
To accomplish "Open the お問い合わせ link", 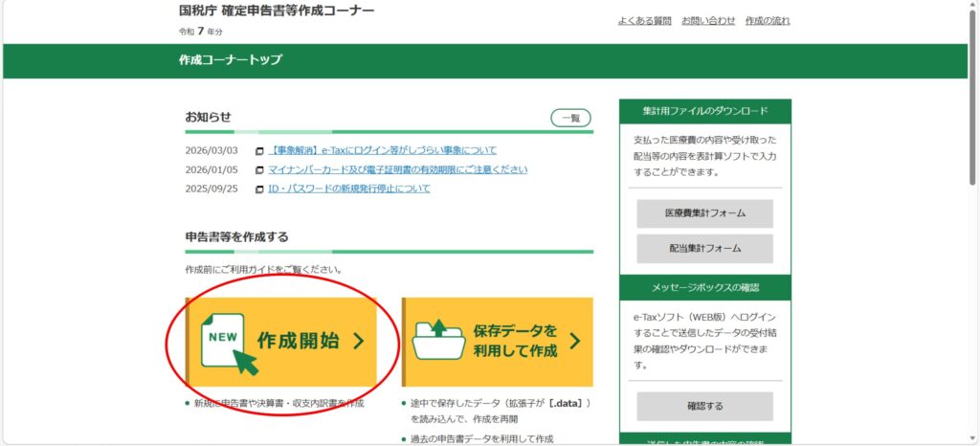I will 709,21.
